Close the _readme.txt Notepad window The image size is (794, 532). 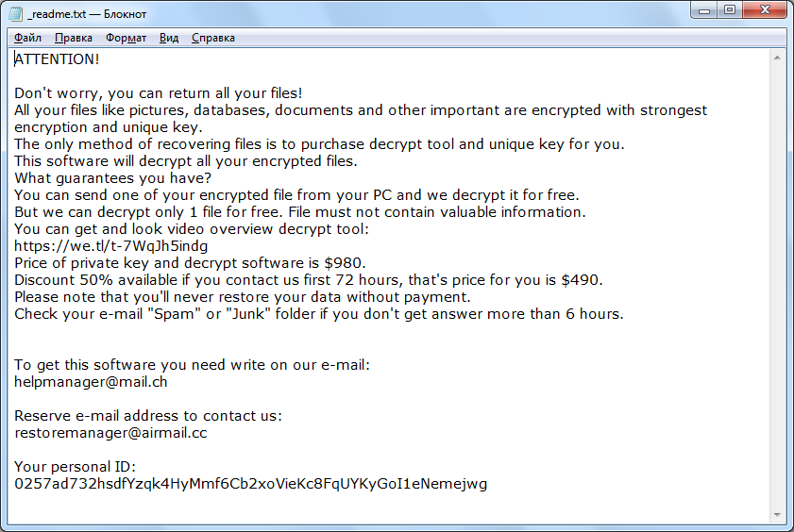coord(763,10)
